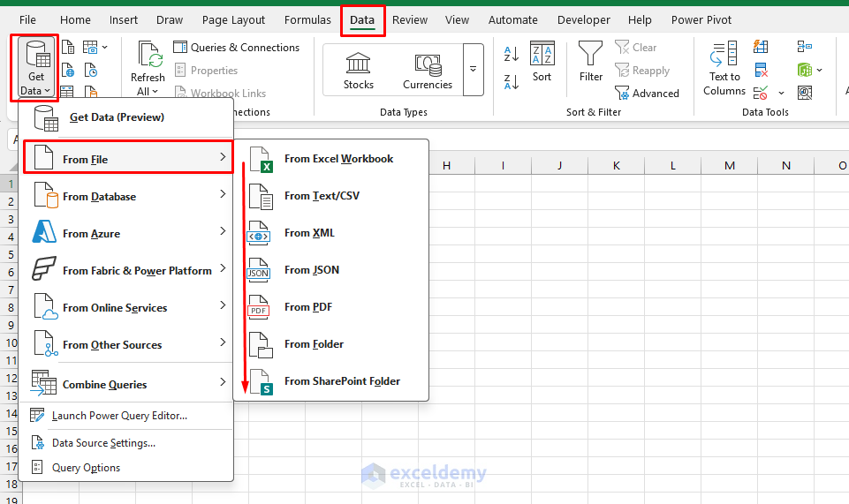849x504 pixels.
Task: Open Queries & Connections pane
Action: coord(236,48)
